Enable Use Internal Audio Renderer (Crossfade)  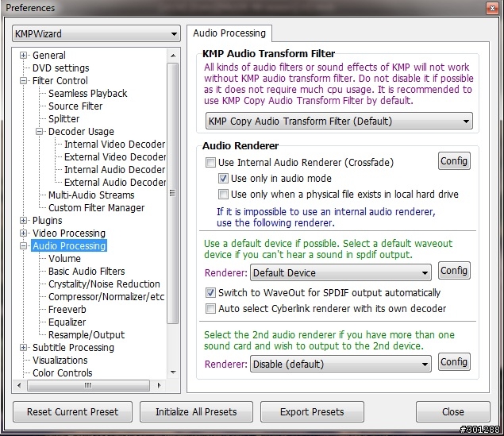click(210, 162)
